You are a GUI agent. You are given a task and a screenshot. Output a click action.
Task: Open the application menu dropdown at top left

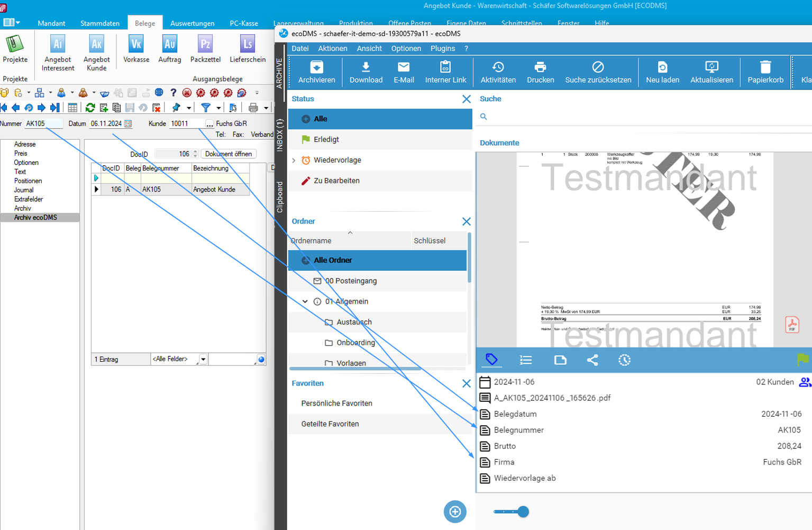click(x=12, y=23)
